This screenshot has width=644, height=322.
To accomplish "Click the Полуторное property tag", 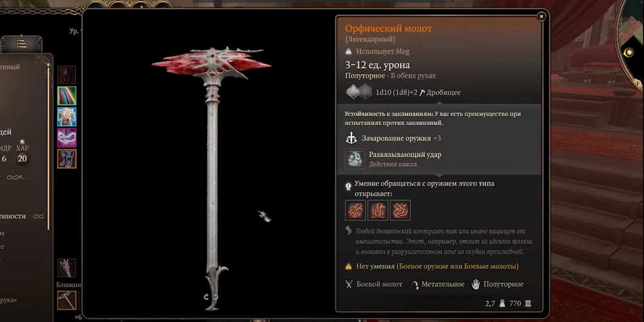I will point(497,284).
